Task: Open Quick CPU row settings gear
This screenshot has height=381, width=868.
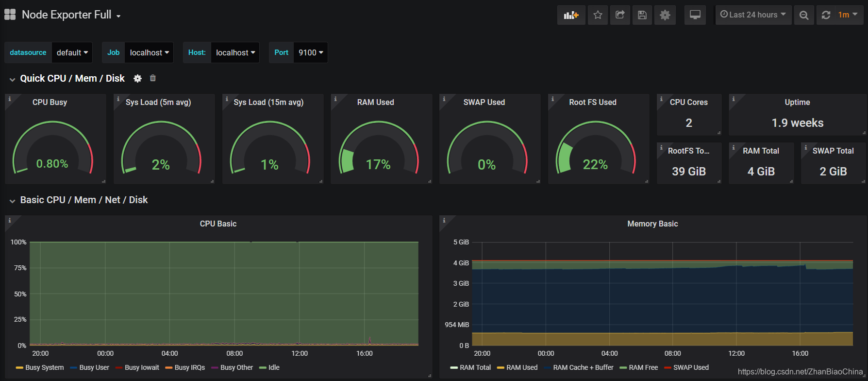Action: [x=138, y=78]
